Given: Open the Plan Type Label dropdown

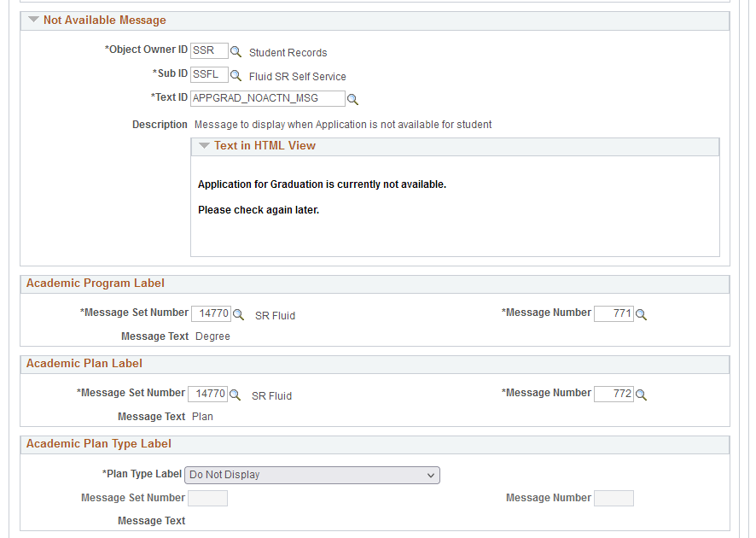Looking at the screenshot, I should (312, 475).
